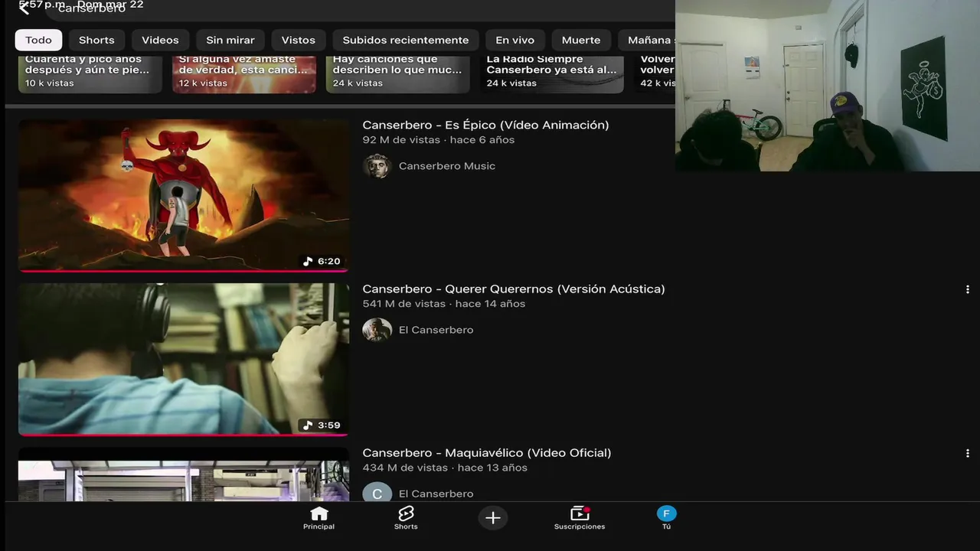This screenshot has height=551, width=980.
Task: Click the webcam overlay video feed
Action: coord(828,86)
